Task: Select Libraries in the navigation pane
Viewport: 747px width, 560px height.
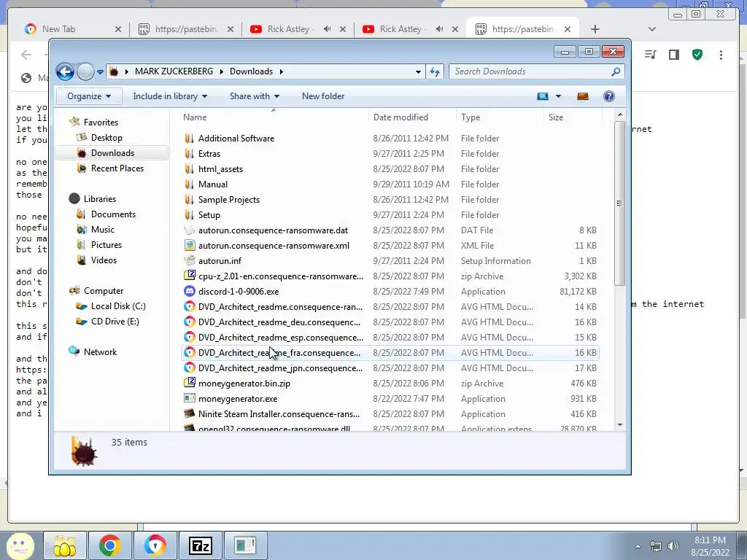Action: click(x=99, y=199)
